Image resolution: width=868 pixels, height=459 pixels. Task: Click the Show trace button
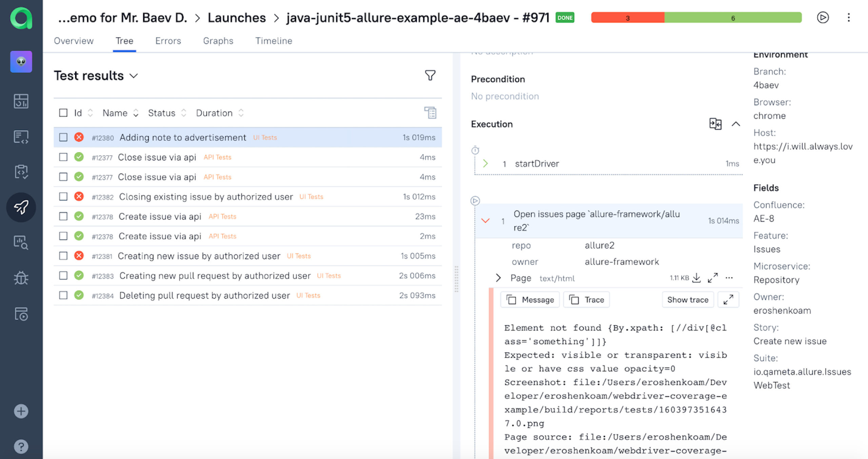point(688,300)
